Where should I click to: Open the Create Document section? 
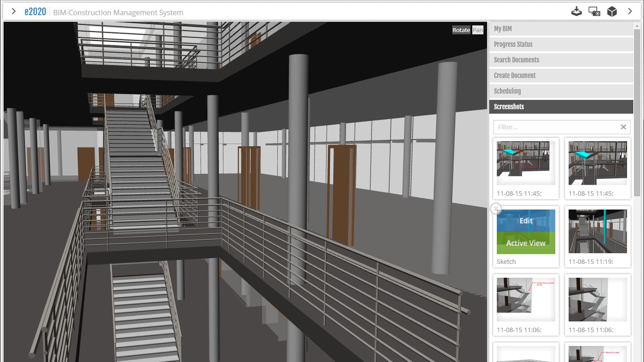pos(561,75)
